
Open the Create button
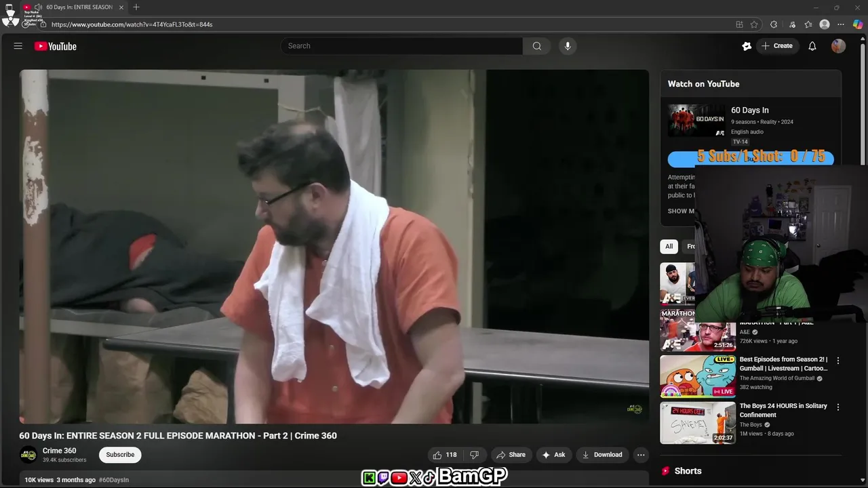[777, 46]
